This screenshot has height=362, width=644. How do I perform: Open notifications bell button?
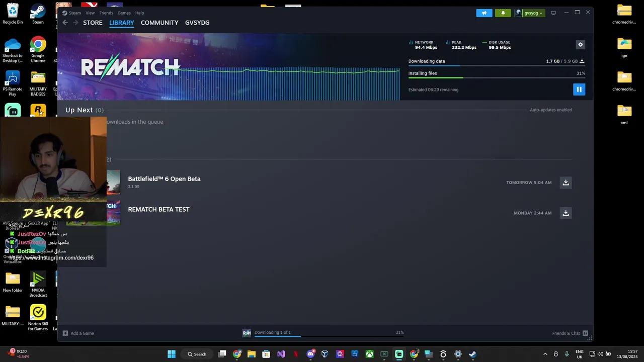(x=503, y=13)
